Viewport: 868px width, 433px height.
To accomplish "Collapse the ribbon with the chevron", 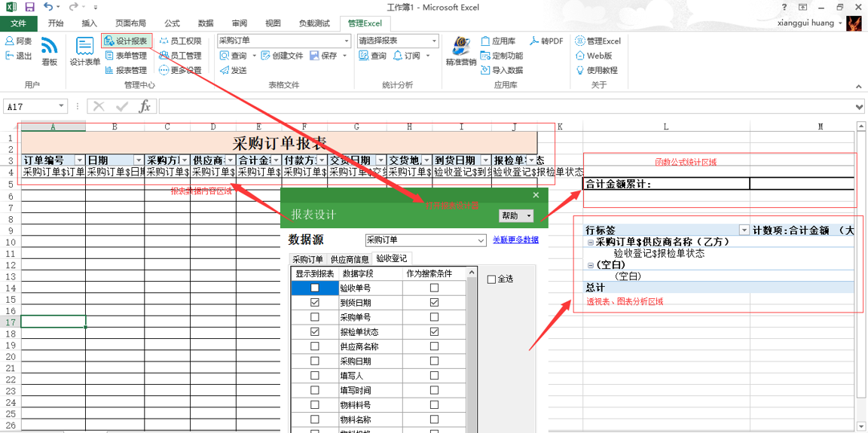I will pyautogui.click(x=859, y=86).
